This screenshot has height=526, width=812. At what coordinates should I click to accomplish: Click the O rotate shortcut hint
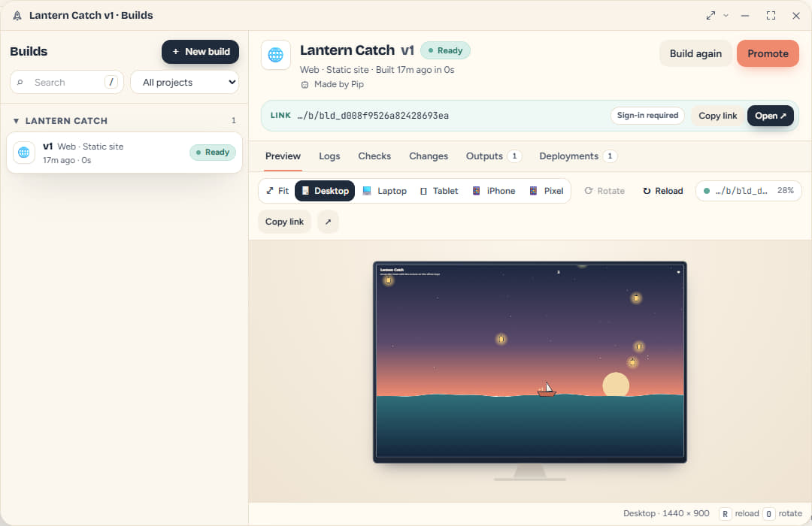point(768,513)
